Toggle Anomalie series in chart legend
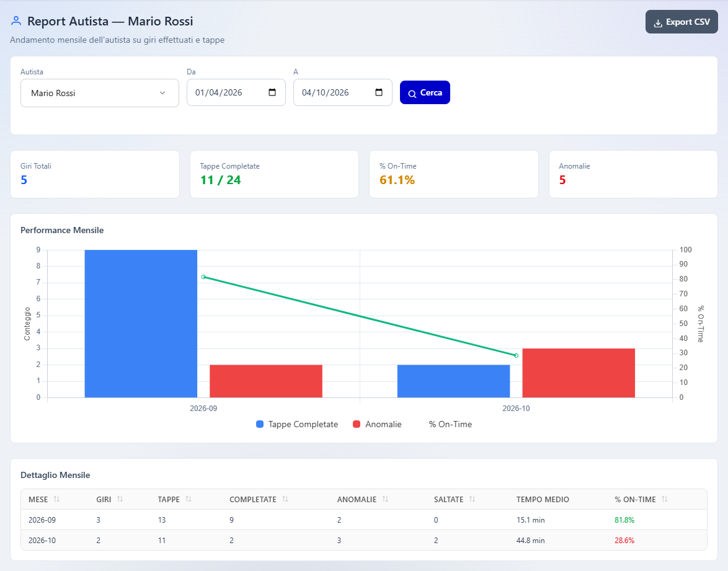728x571 pixels. coord(377,424)
